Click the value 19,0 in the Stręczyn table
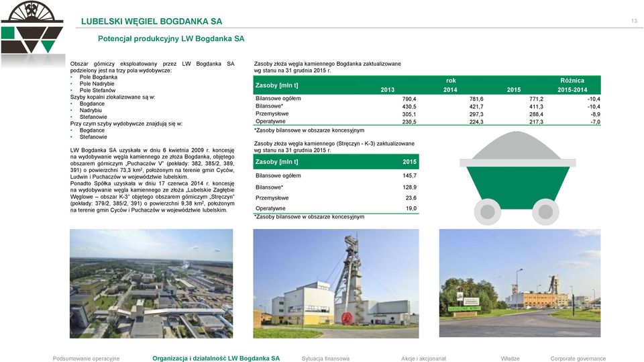 pyautogui.click(x=411, y=209)
